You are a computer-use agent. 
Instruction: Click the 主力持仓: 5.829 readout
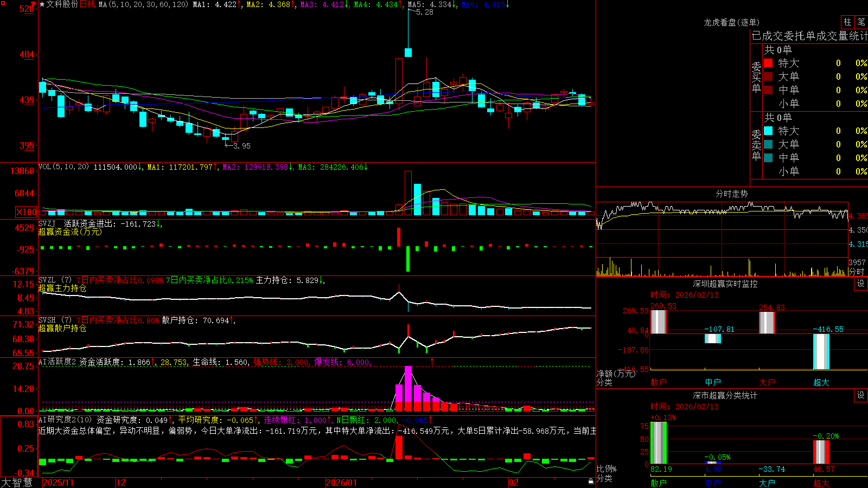[x=290, y=280]
